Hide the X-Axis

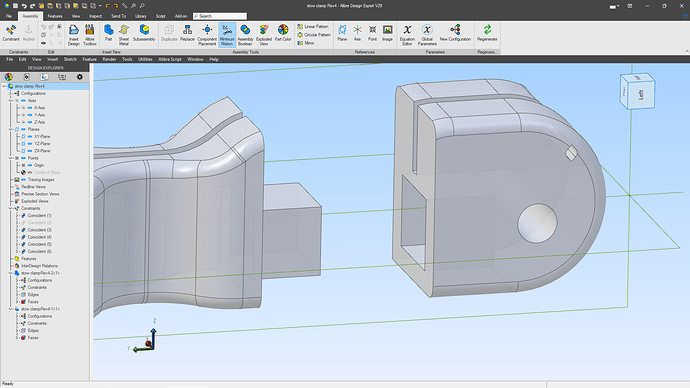click(x=30, y=108)
